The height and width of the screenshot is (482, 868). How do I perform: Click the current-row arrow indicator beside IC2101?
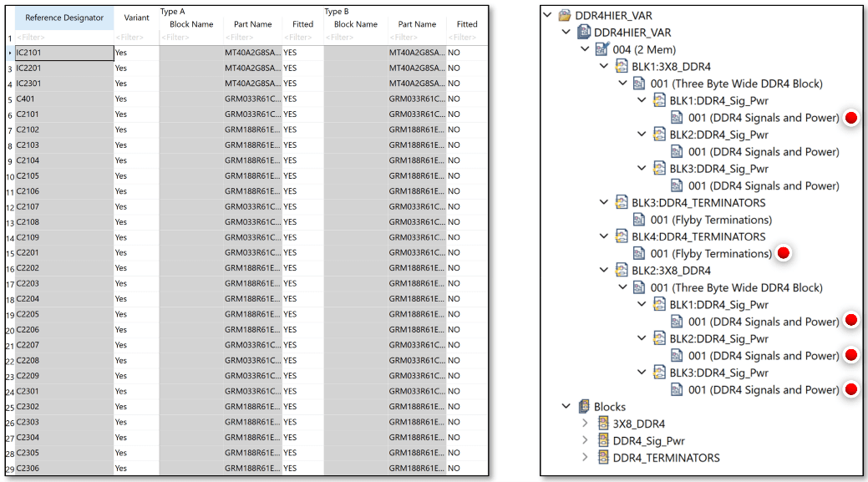pos(10,53)
